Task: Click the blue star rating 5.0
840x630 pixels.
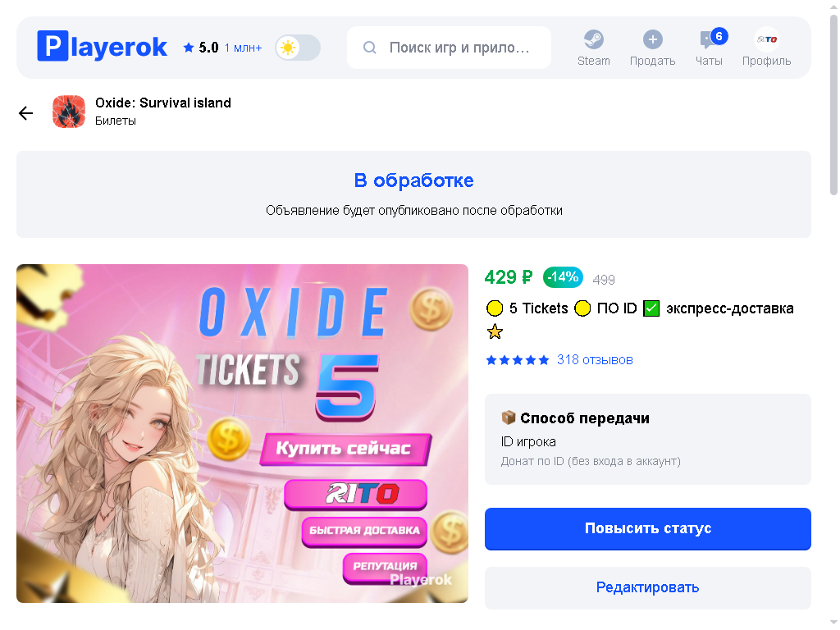Action: click(x=201, y=48)
